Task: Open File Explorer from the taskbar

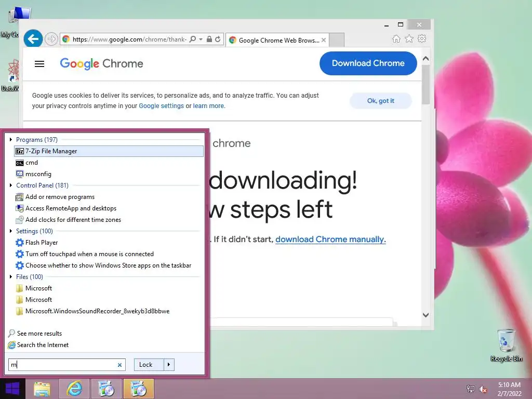Action: pyautogui.click(x=42, y=389)
